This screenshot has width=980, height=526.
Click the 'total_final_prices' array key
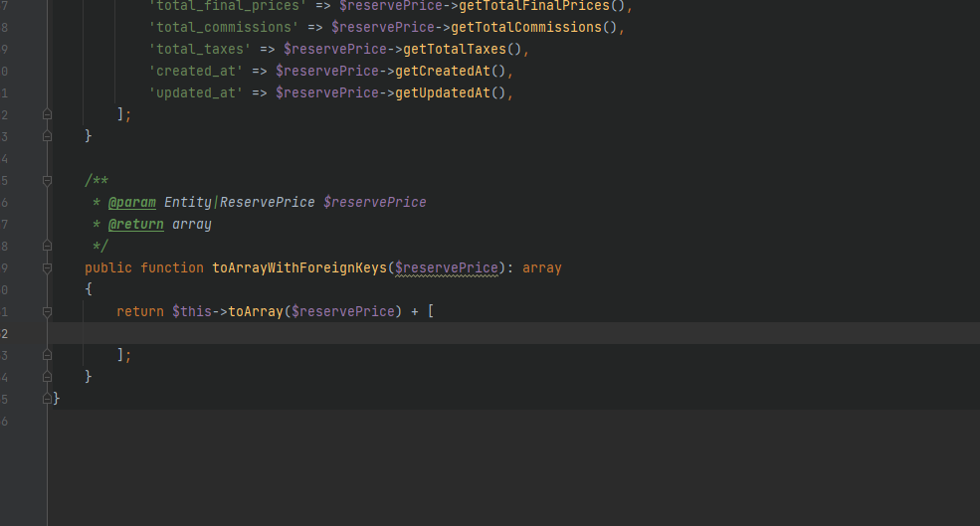[228, 6]
